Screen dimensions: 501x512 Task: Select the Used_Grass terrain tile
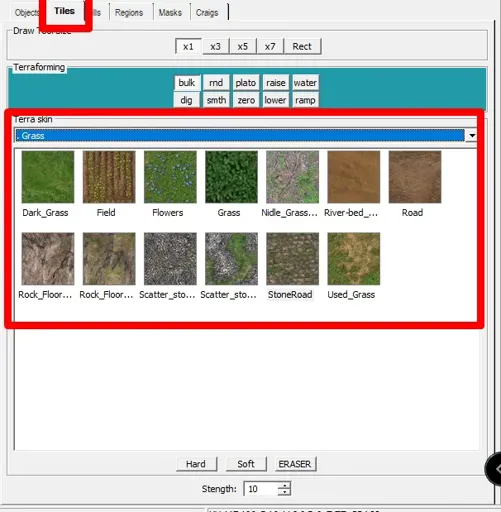354,259
